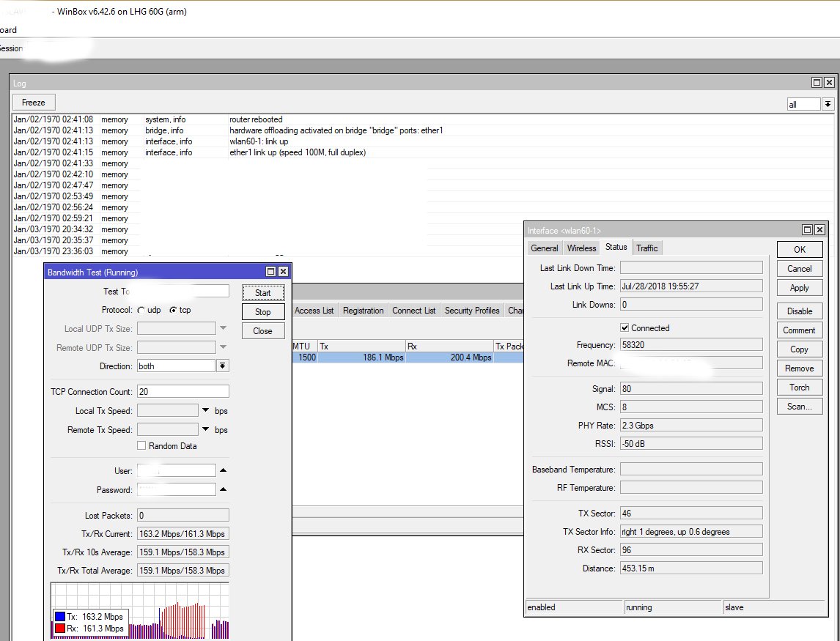Expand the Remote Tx Speed arrow

[205, 429]
